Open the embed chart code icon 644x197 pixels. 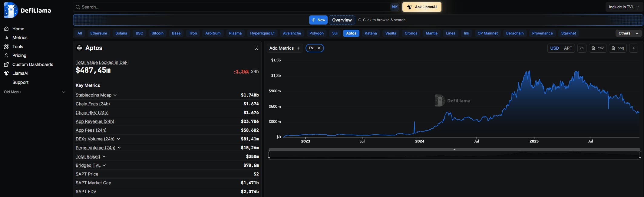(582, 48)
